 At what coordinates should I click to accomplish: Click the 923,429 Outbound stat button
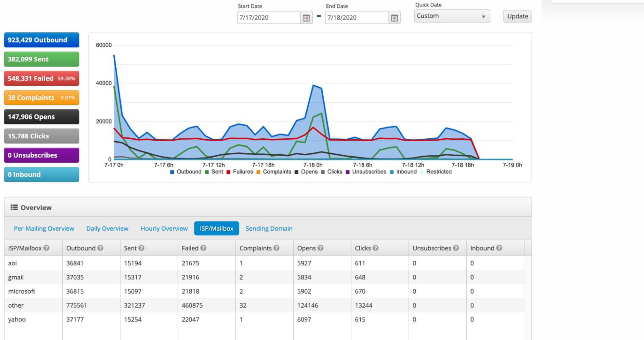[42, 40]
